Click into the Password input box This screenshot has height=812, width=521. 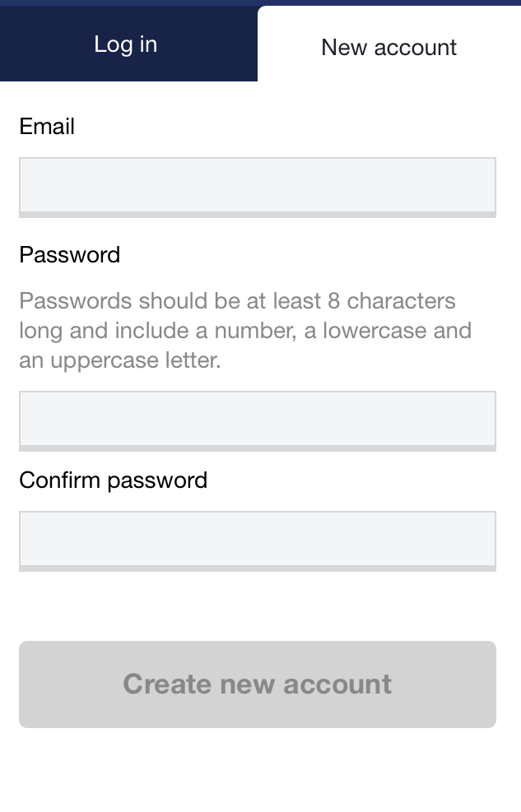[258, 421]
